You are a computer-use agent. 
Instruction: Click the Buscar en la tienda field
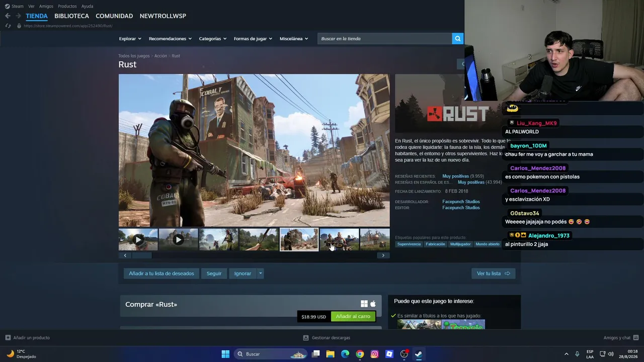pos(384,39)
